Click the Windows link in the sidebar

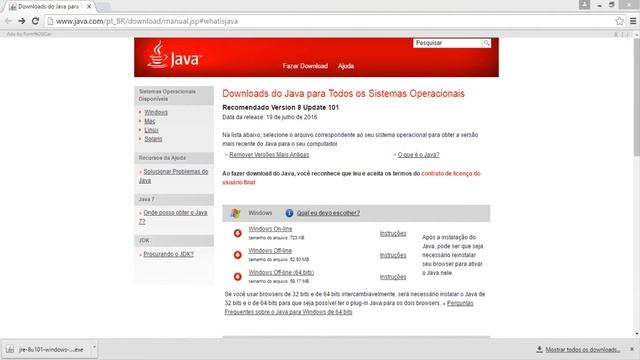click(156, 112)
